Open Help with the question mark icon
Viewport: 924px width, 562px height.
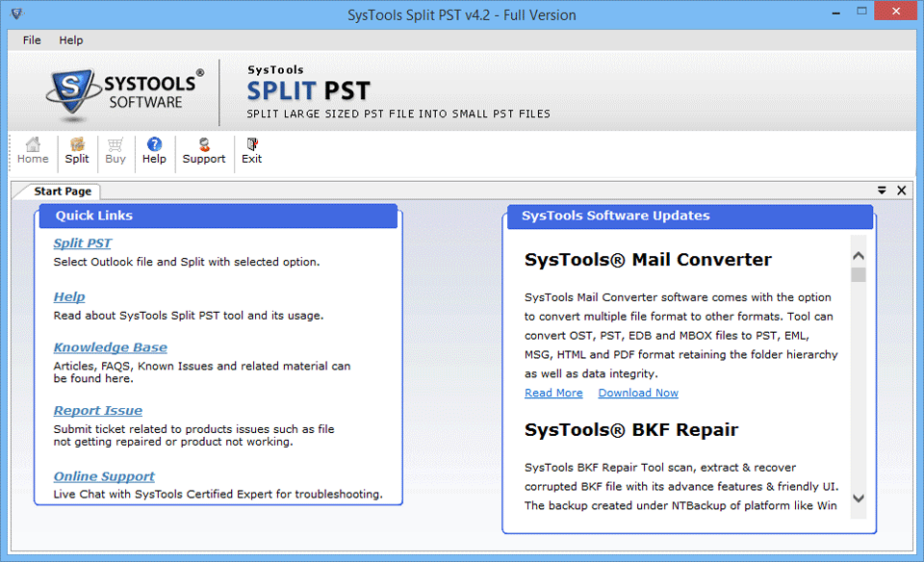(x=154, y=151)
